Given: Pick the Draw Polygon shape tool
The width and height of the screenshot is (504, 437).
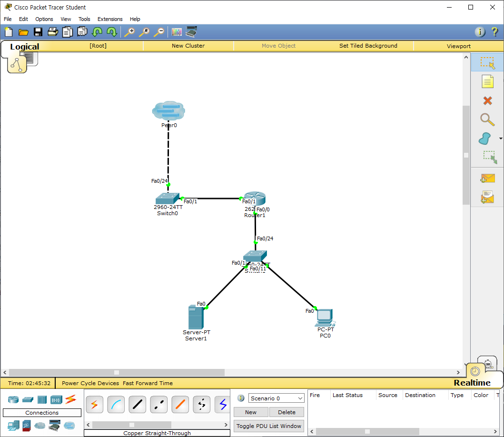Looking at the screenshot, I should (x=484, y=139).
